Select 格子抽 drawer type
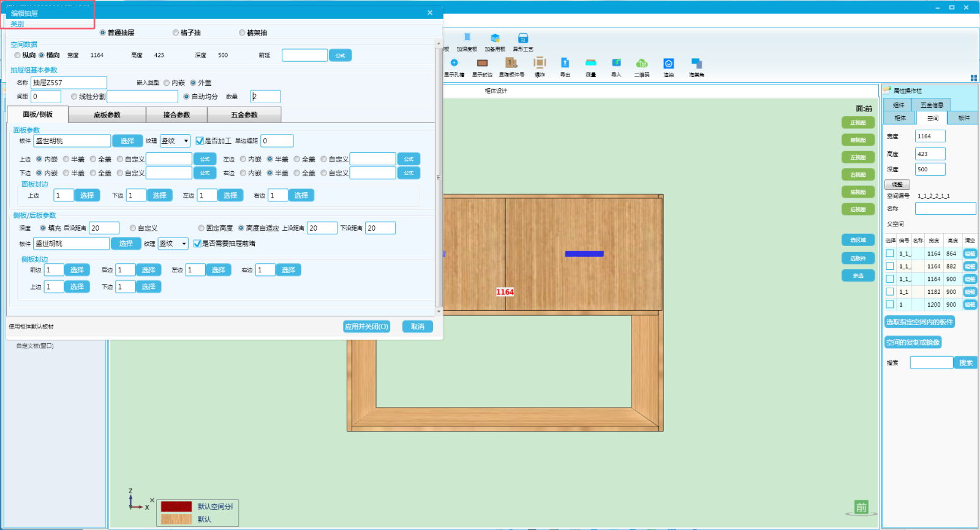 [x=176, y=33]
